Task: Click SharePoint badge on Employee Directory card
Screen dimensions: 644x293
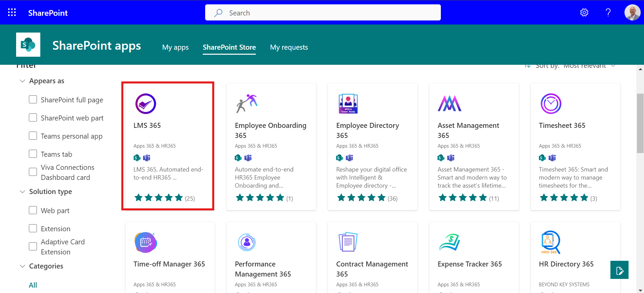Action: (340, 158)
